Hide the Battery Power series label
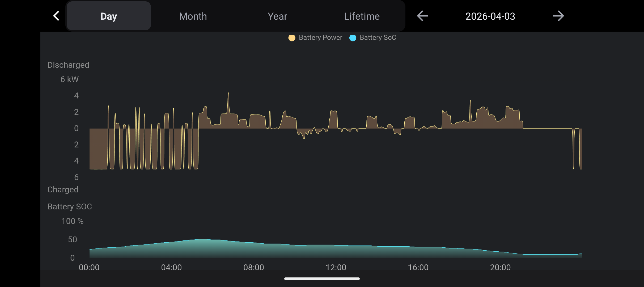This screenshot has width=644, height=287. click(x=320, y=38)
